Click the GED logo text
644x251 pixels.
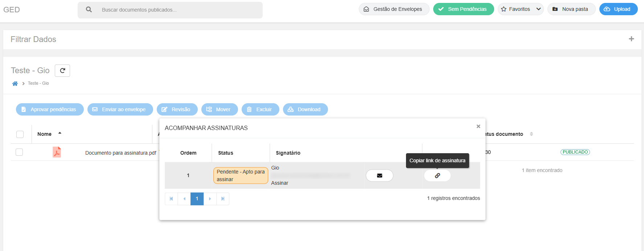[12, 10]
